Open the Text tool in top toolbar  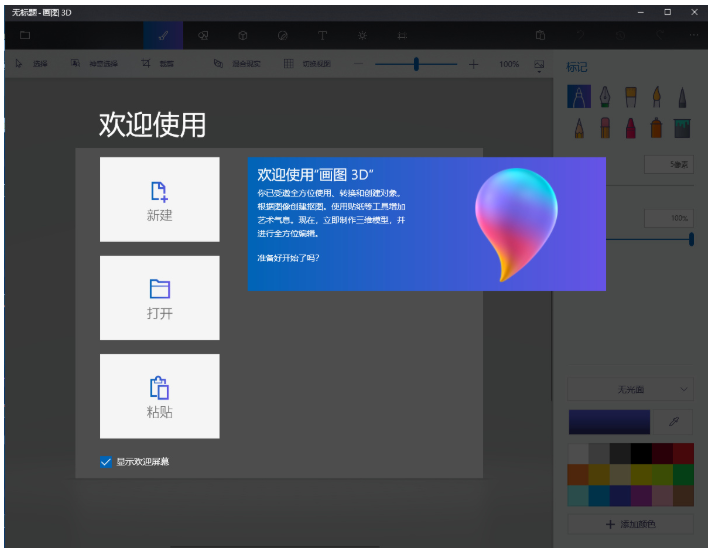coord(322,35)
